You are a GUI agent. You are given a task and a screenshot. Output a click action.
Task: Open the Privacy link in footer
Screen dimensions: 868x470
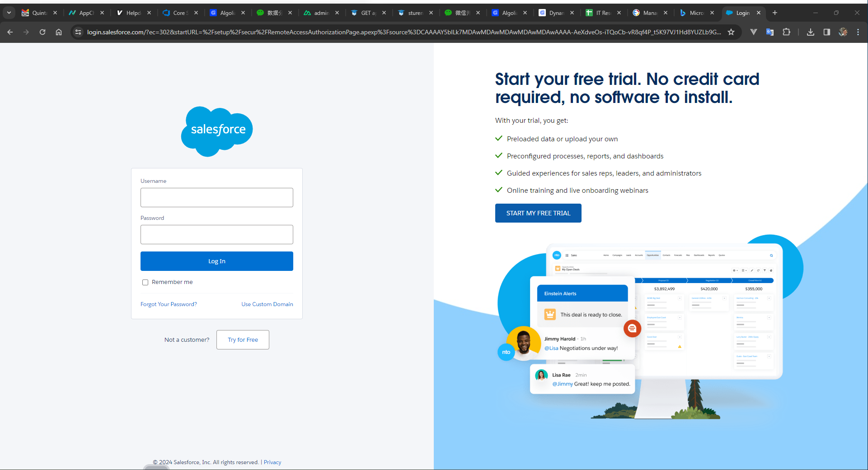coord(272,462)
